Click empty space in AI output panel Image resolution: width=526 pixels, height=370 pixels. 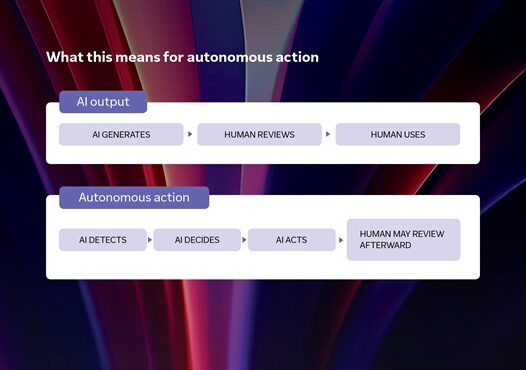[263, 155]
